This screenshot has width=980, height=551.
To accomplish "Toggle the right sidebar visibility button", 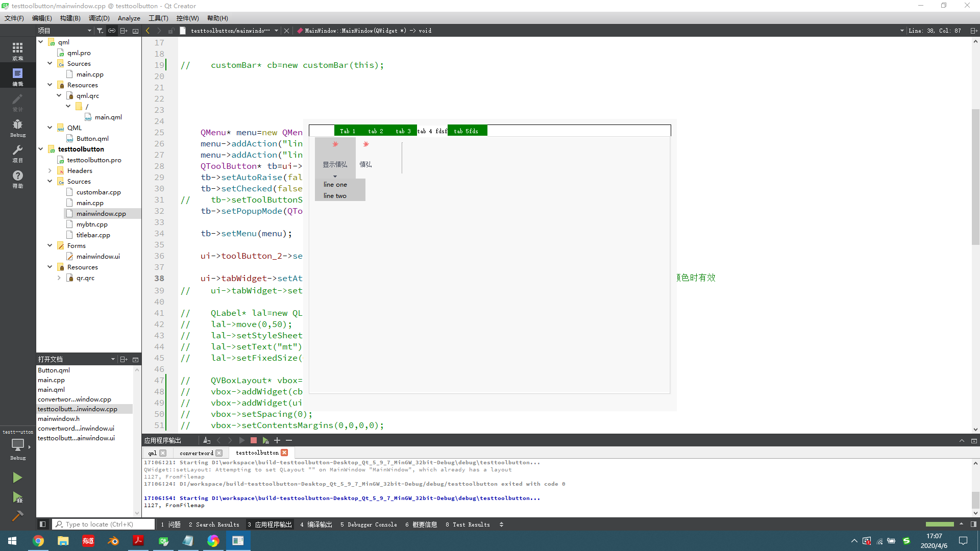I will (x=973, y=524).
